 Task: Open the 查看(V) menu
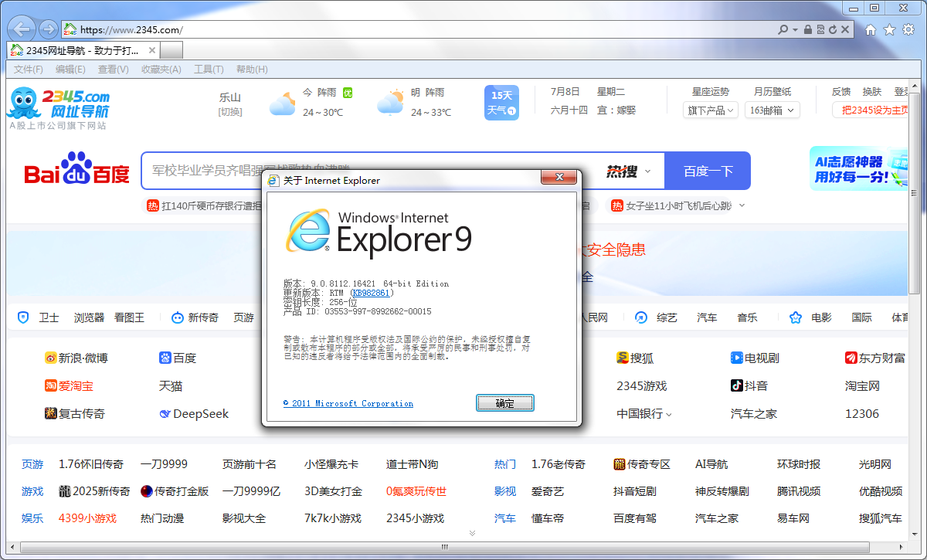(114, 70)
